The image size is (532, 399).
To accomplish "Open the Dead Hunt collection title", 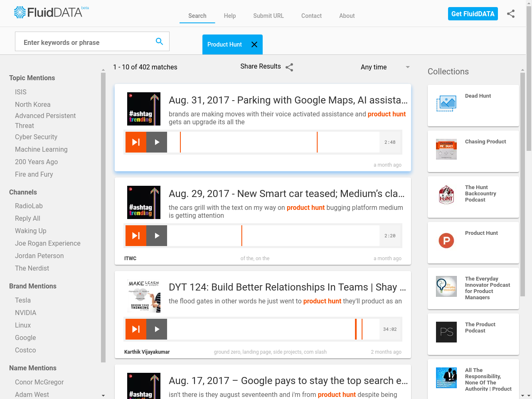I will pos(478,96).
